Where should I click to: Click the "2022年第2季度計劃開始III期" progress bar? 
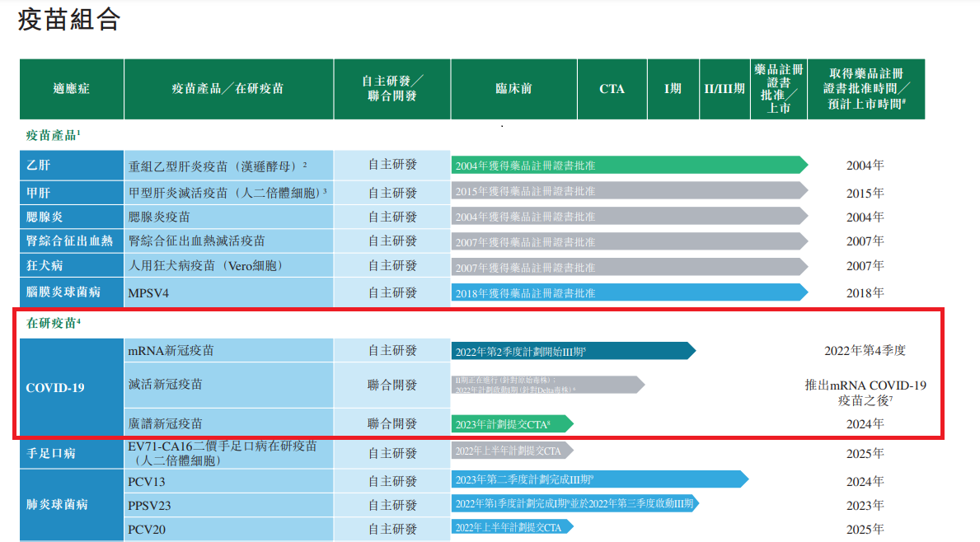click(573, 351)
